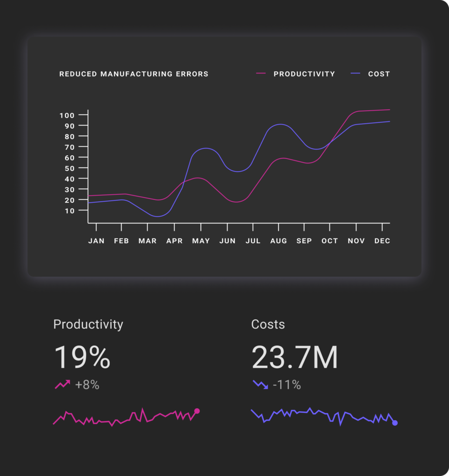
Task: Click the 19% productivity value
Action: [x=82, y=357]
